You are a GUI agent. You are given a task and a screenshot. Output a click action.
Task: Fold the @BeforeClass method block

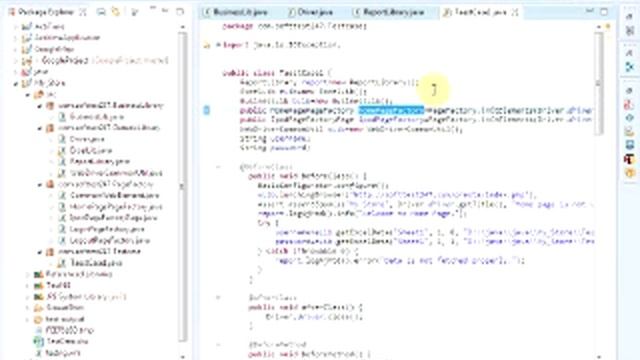[x=218, y=167]
